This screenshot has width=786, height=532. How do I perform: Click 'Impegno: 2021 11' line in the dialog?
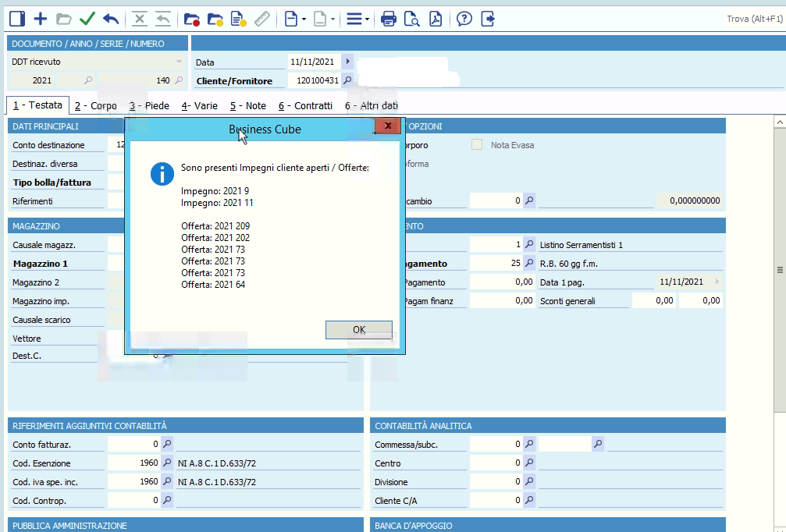pyautogui.click(x=217, y=202)
